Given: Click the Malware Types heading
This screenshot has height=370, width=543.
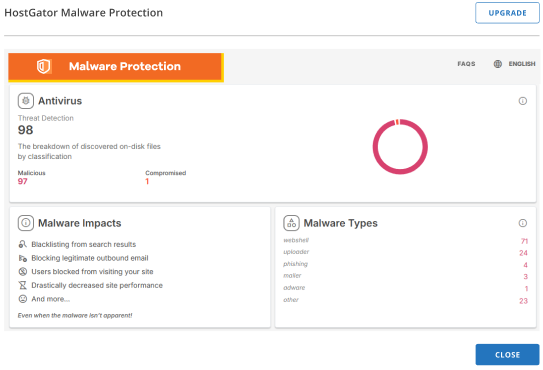Looking at the screenshot, I should (340, 223).
